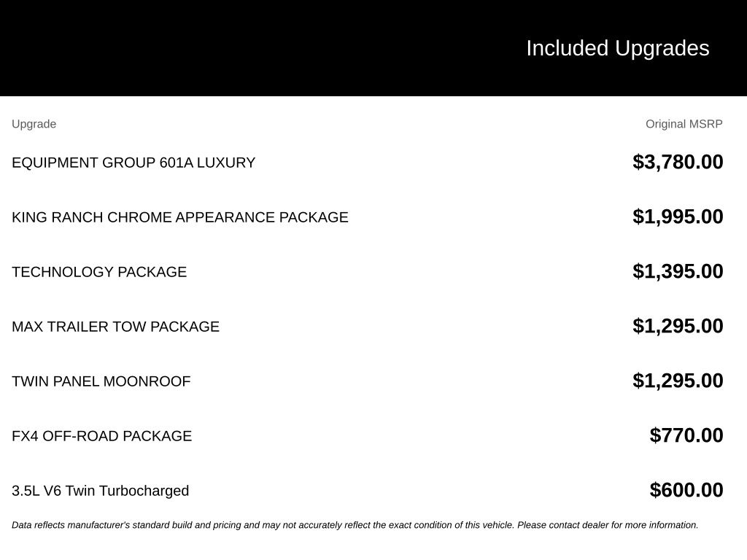This screenshot has width=747, height=560.
Task: Click EQUIPMENT GROUP 601A LUXURY row label
Action: click(133, 163)
